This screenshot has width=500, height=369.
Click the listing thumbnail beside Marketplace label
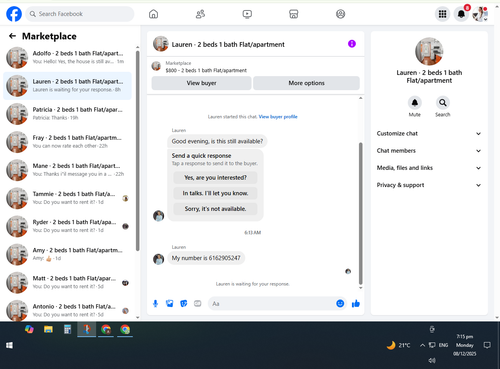tap(156, 66)
